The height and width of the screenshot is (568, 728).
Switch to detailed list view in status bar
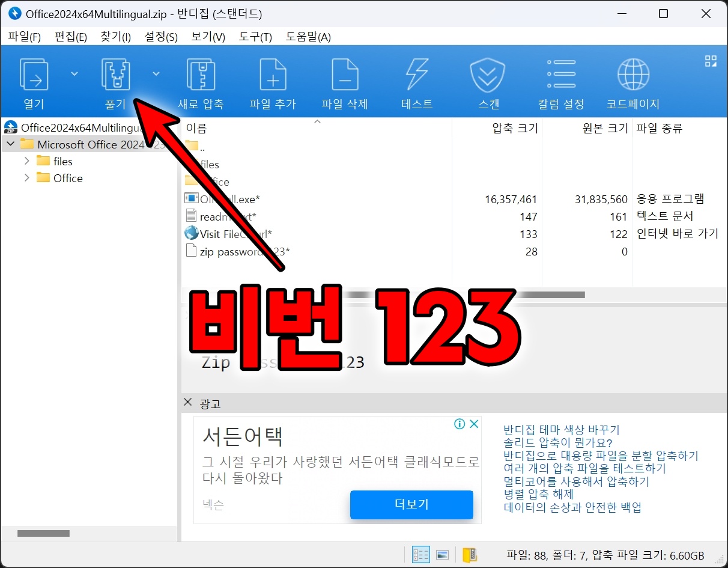[420, 555]
